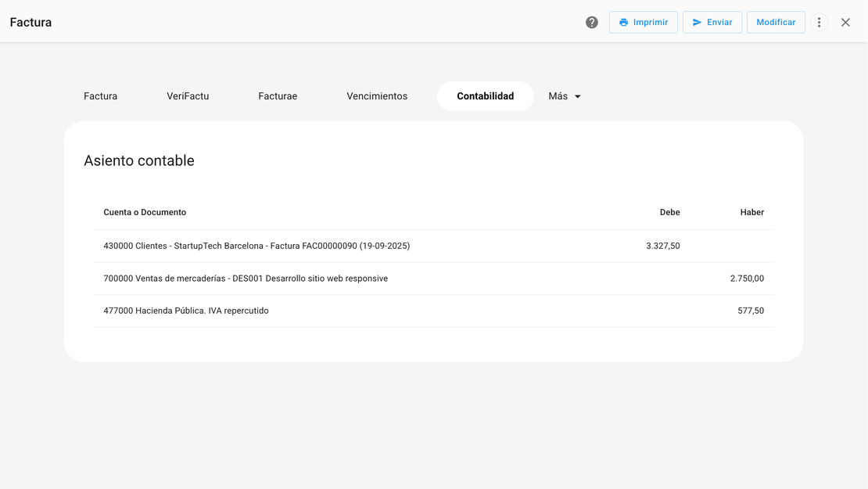Close the Factura dialog with X
This screenshot has width=868, height=489.
[845, 23]
